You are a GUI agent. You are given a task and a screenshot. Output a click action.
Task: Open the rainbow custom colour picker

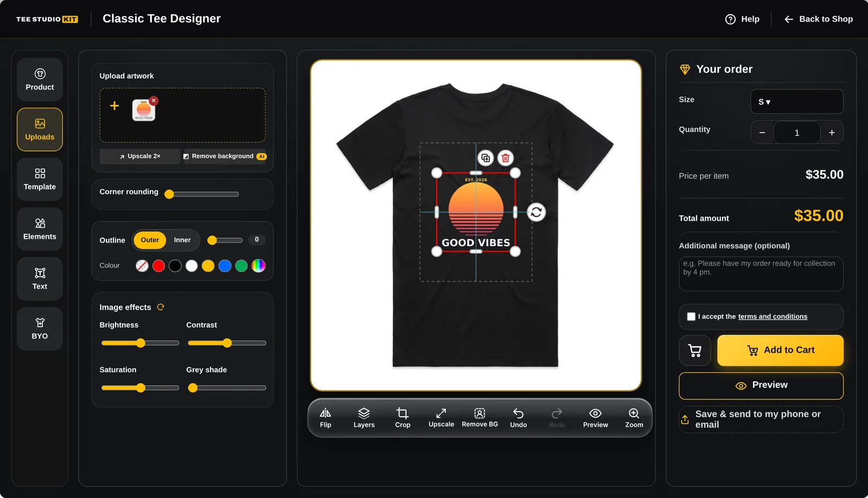(x=259, y=266)
